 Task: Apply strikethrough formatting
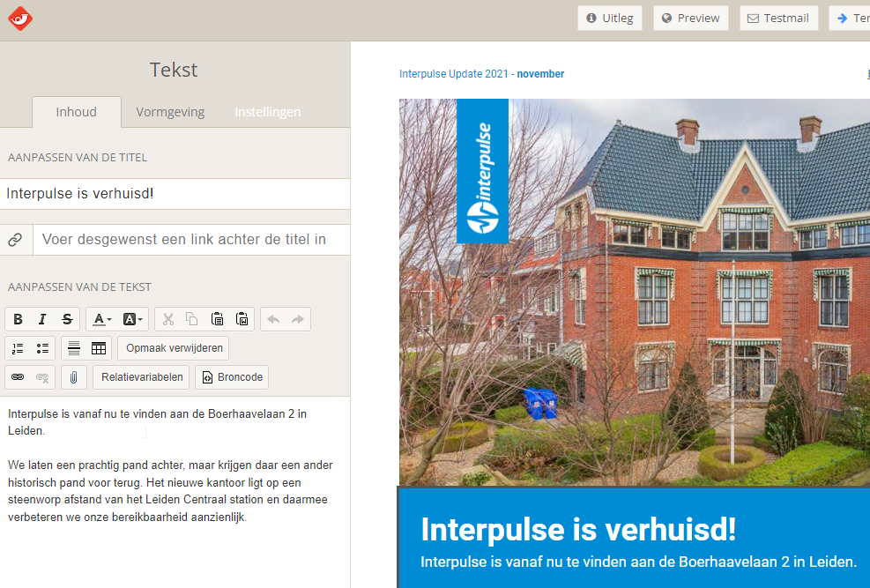point(67,319)
